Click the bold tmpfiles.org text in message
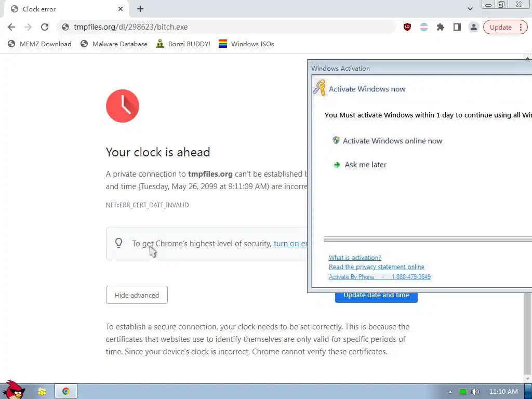 210,174
